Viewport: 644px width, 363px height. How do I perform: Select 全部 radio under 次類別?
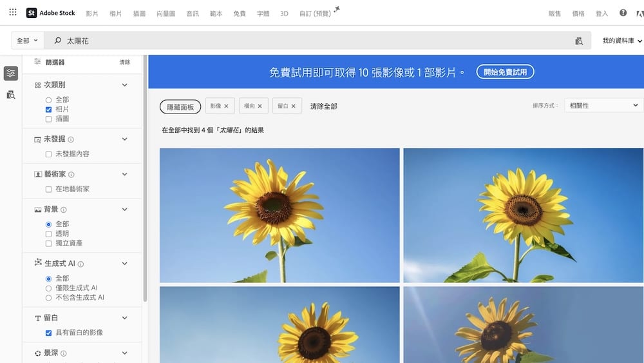48,100
